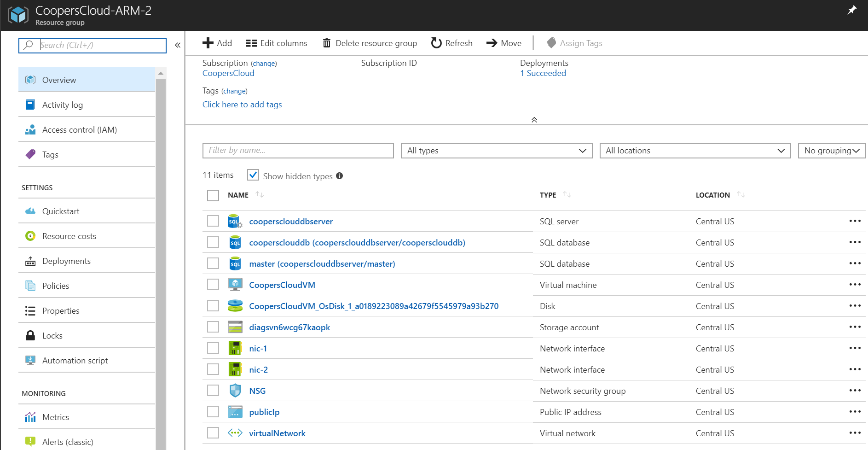Screen dimensions: 868x450
Task: Click Delete resource group
Action: [x=370, y=43]
